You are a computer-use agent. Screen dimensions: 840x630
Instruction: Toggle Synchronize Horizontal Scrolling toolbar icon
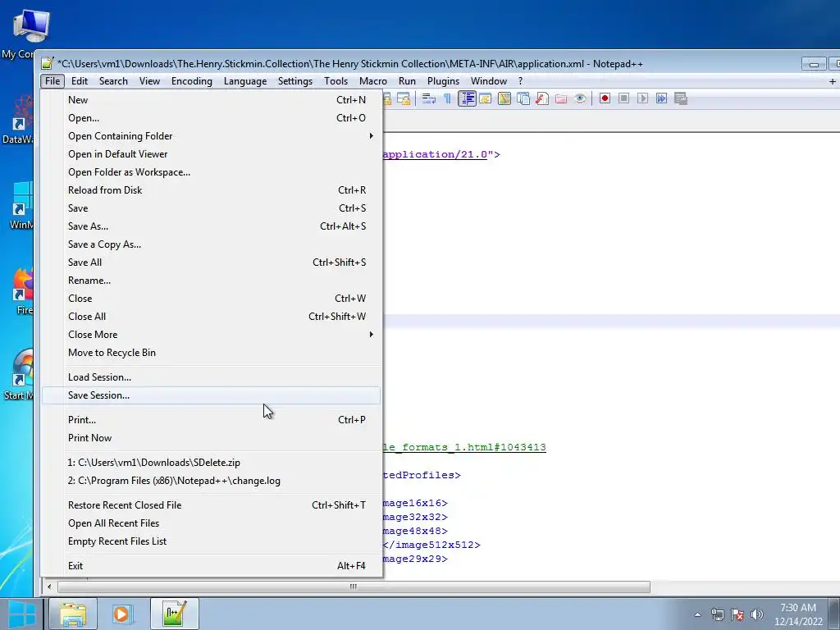(x=404, y=98)
